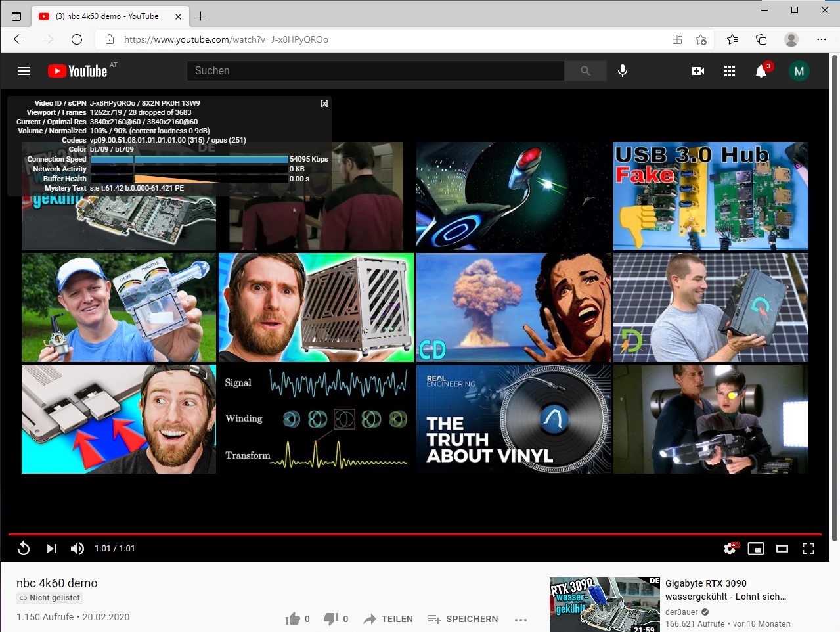Open browser collections
The height and width of the screenshot is (632, 840).
coord(761,39)
